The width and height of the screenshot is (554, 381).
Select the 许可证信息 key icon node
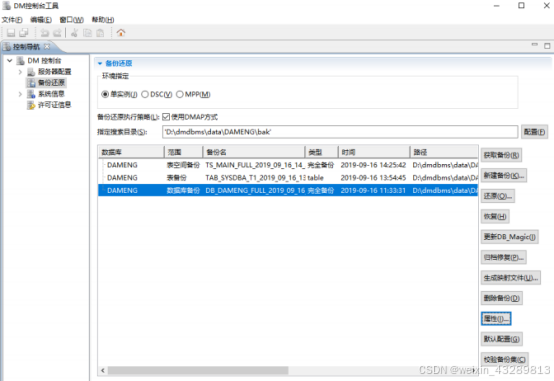coord(31,105)
